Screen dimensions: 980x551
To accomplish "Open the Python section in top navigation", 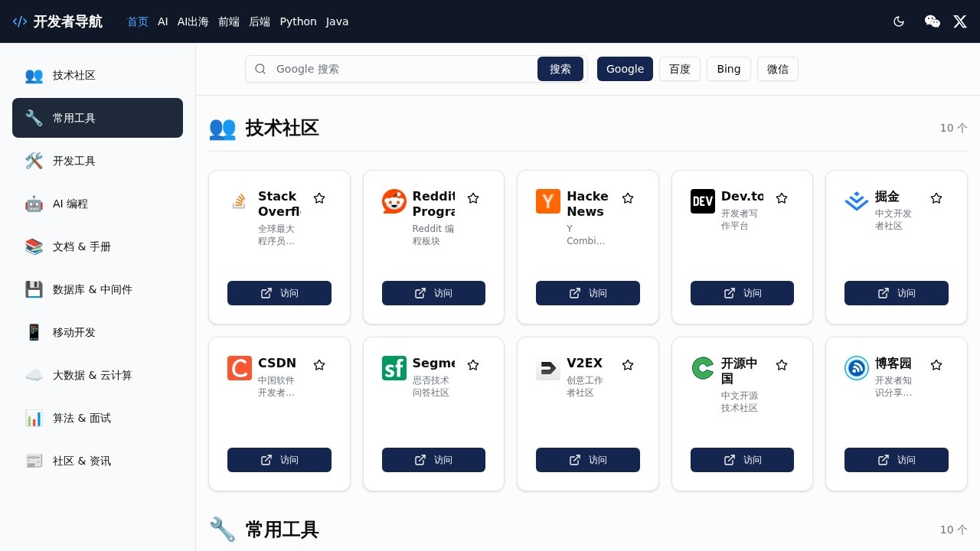I will pos(298,21).
